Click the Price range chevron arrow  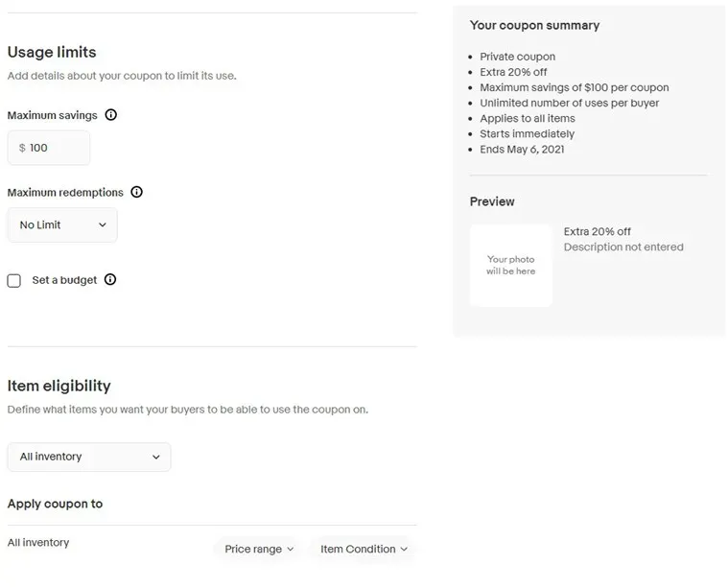(x=291, y=549)
